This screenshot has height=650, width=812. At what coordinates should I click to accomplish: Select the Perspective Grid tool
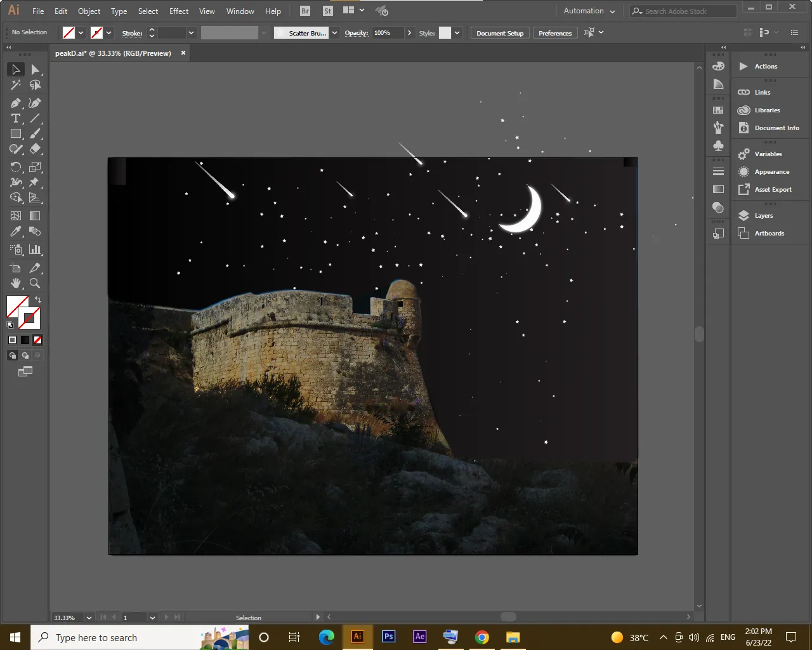[x=36, y=198]
